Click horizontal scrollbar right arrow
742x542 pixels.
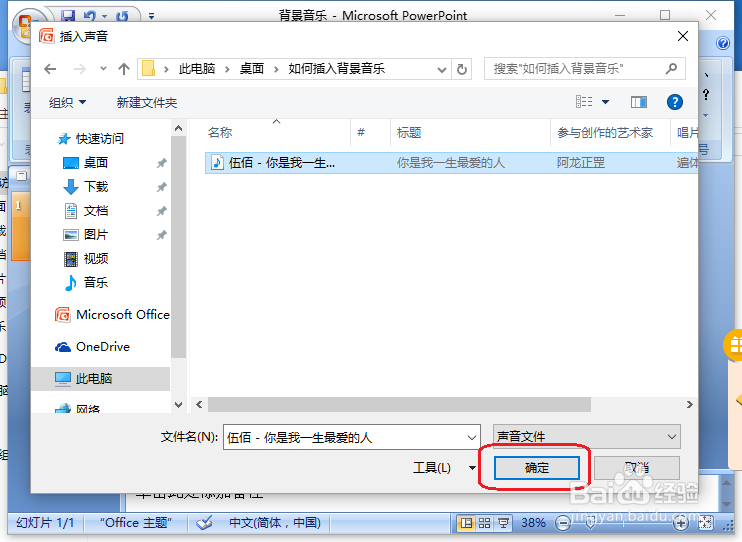click(689, 405)
